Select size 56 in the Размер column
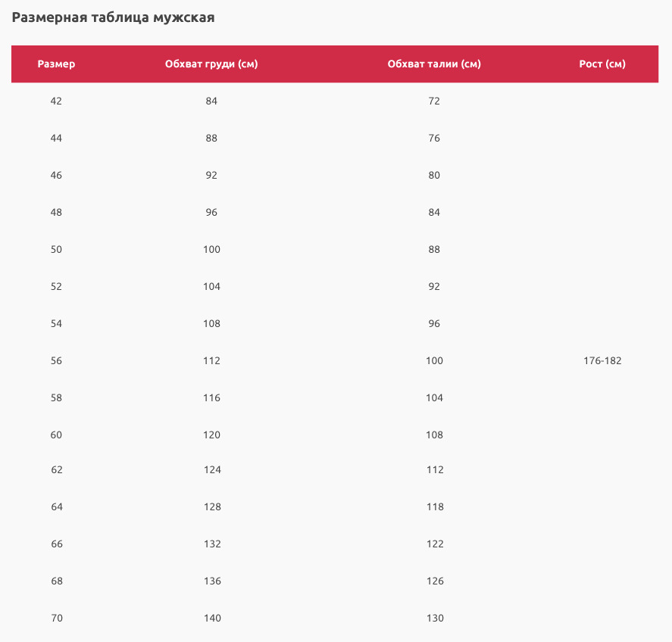Screen dimensions: 672x642 pos(56,361)
